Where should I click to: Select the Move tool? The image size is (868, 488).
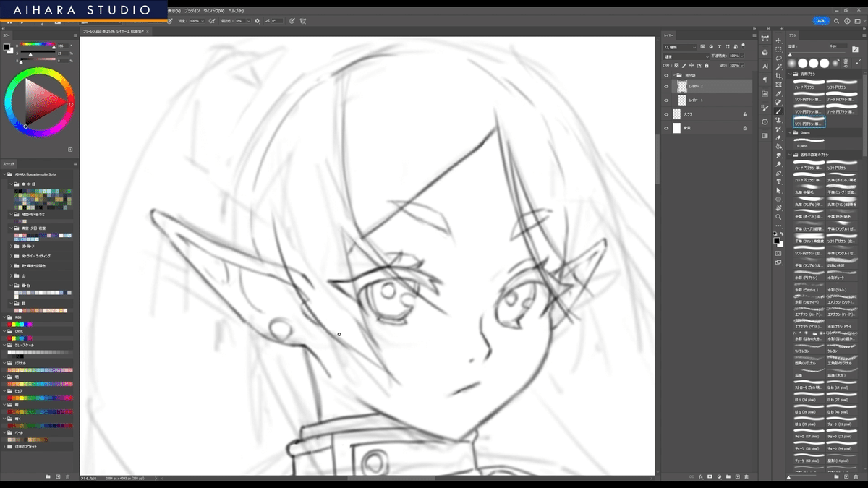(778, 41)
